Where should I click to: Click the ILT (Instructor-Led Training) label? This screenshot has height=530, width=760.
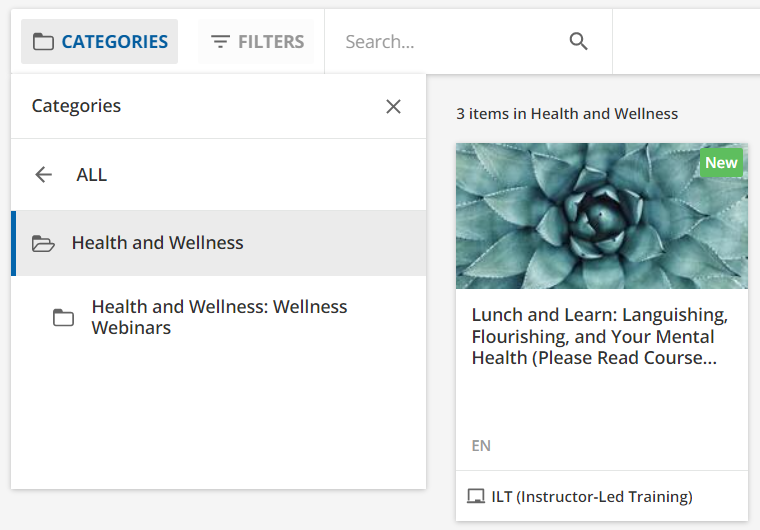tap(592, 497)
